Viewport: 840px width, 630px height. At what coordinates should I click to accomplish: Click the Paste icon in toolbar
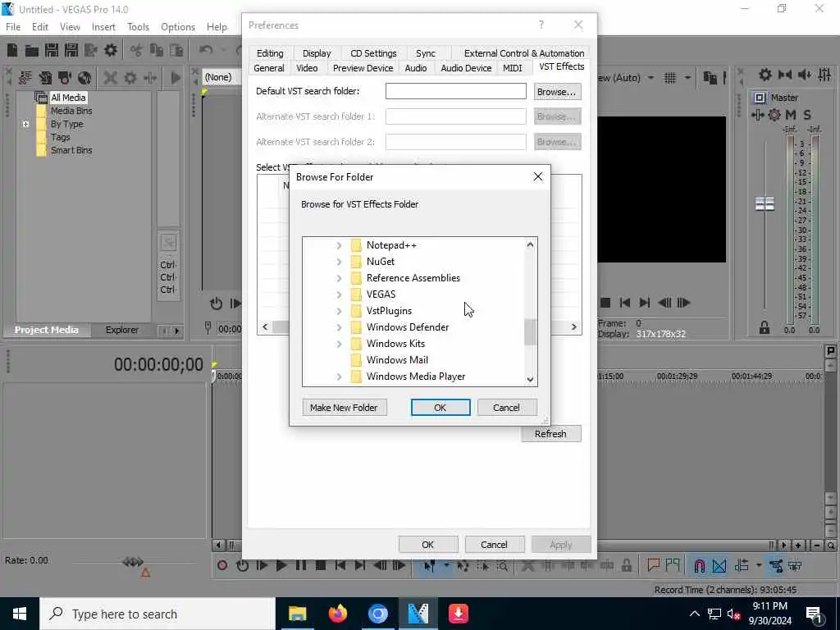click(x=176, y=50)
